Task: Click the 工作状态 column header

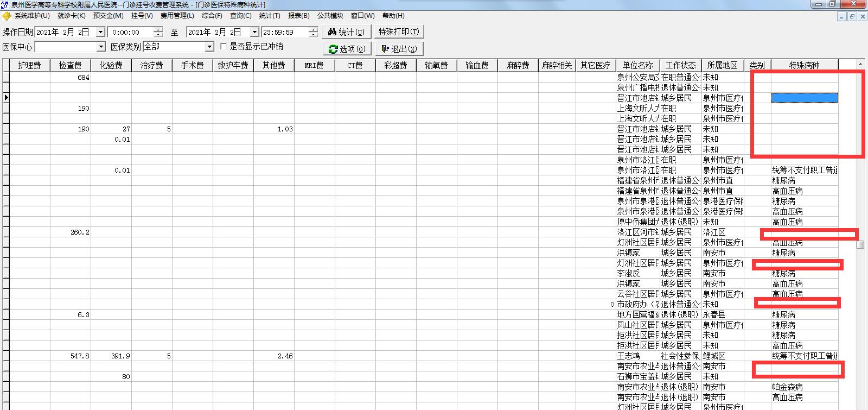Action: (680, 66)
